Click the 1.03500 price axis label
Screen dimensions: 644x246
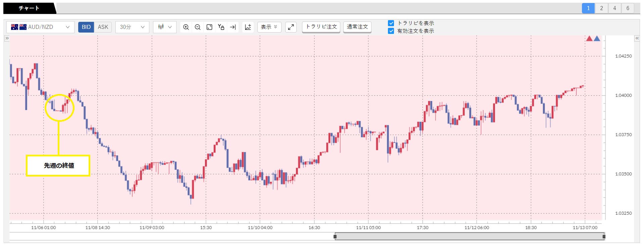[623, 174]
